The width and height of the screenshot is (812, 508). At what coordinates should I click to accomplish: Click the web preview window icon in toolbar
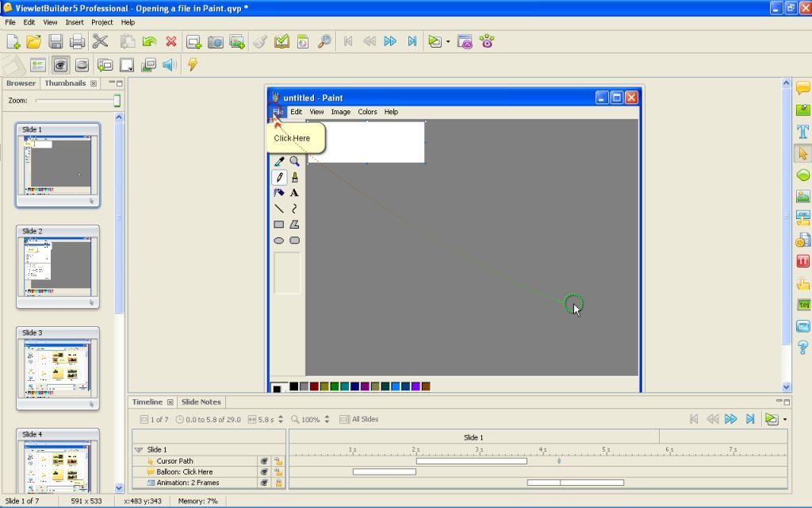click(x=465, y=41)
